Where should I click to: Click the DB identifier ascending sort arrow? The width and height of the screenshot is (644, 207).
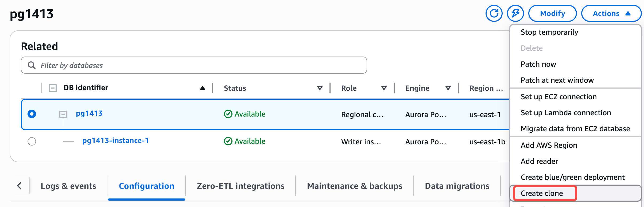203,88
